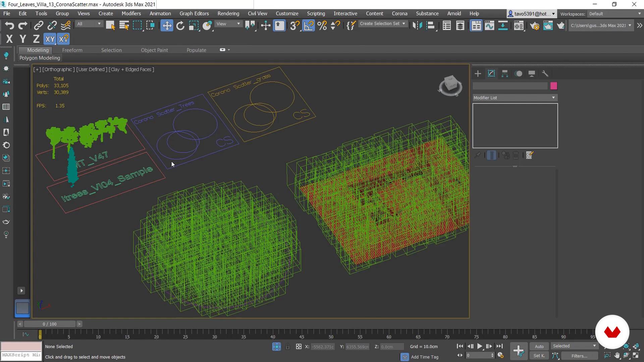Click the Pan View hand icon
The image size is (644, 362).
click(x=617, y=356)
